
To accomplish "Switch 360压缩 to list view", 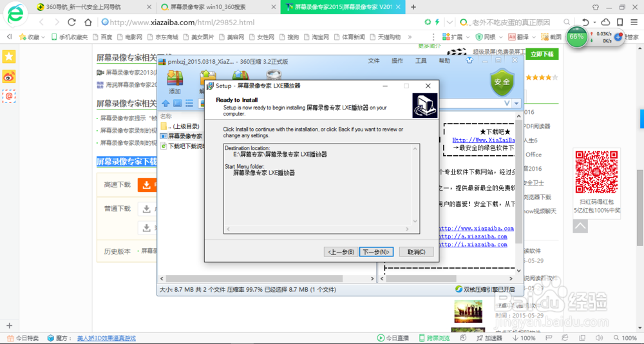I will point(189,102).
